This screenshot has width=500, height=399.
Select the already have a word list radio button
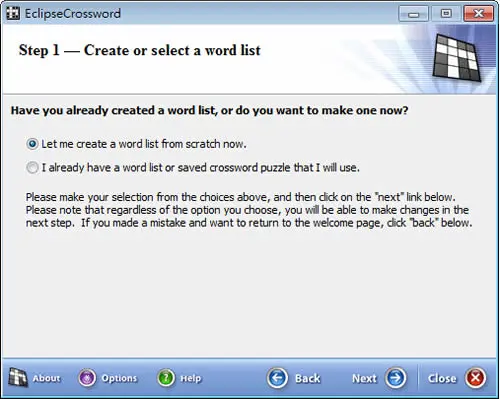point(32,167)
